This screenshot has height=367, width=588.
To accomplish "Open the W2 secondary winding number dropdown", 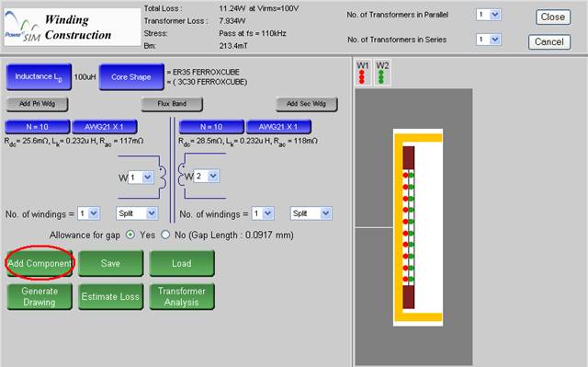I will 206,176.
